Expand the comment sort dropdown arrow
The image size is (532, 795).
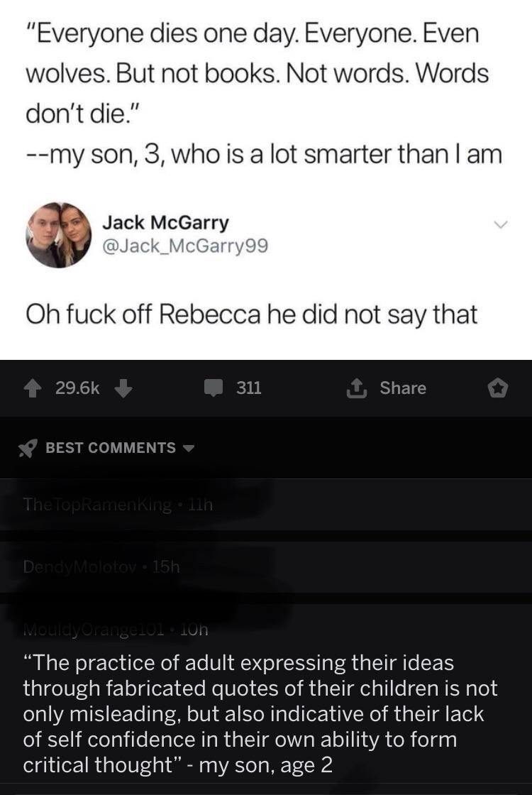[189, 449]
